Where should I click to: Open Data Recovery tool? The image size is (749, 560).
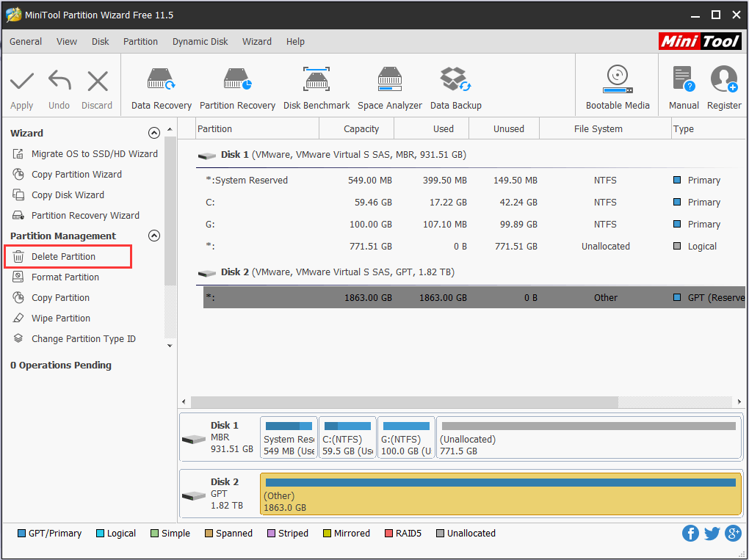point(162,89)
